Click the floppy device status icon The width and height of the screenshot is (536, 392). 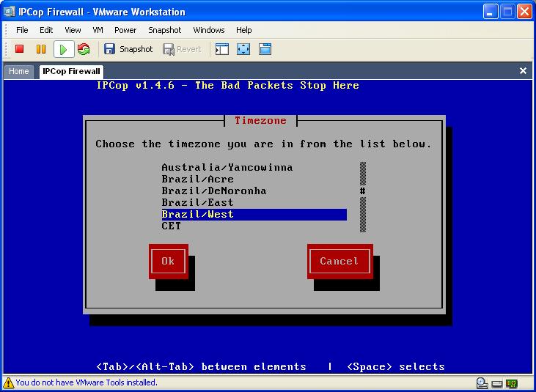[x=496, y=383]
